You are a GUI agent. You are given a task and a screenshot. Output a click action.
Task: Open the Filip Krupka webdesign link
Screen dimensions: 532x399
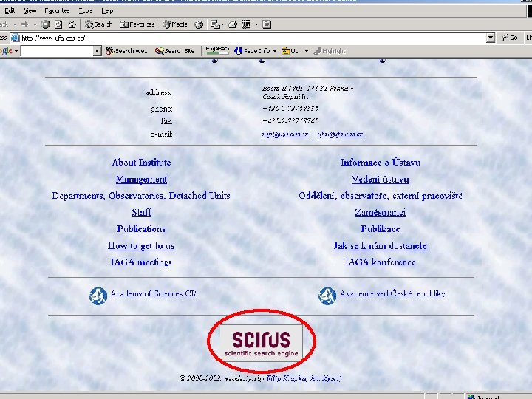click(x=287, y=378)
